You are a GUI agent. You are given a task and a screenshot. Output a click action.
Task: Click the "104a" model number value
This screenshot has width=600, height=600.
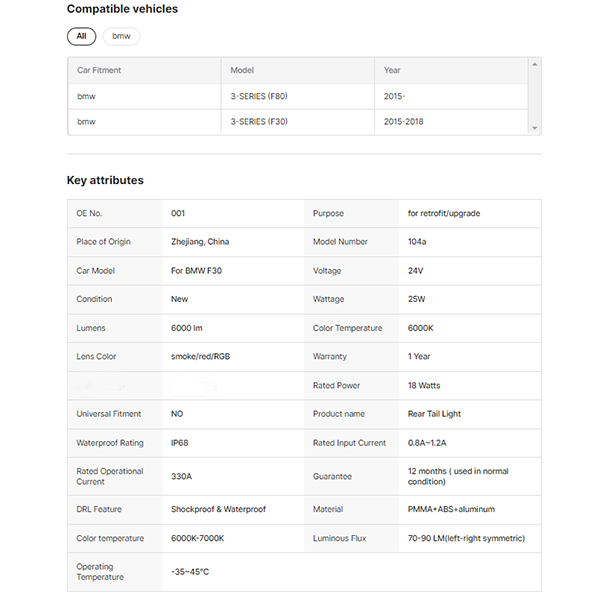[418, 242]
